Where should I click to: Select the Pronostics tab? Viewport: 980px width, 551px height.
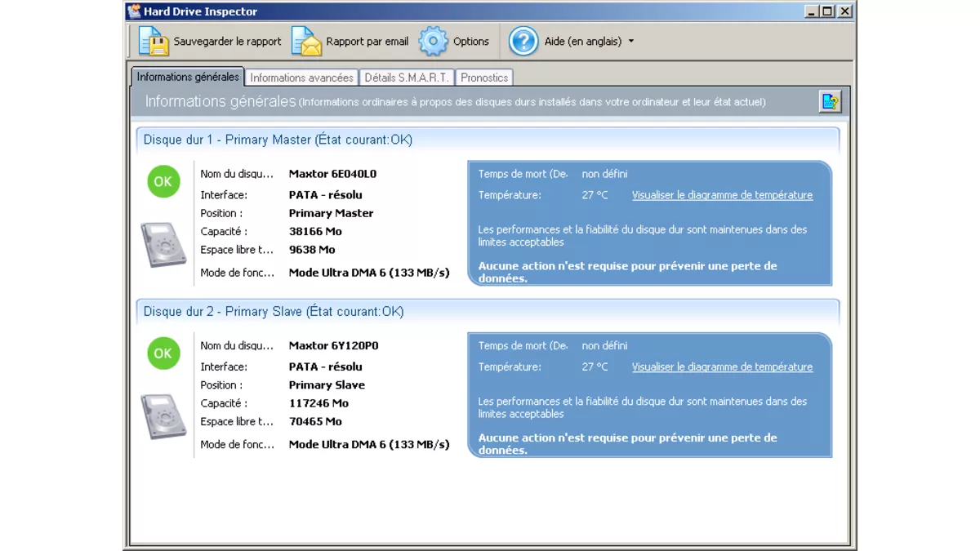pyautogui.click(x=484, y=77)
